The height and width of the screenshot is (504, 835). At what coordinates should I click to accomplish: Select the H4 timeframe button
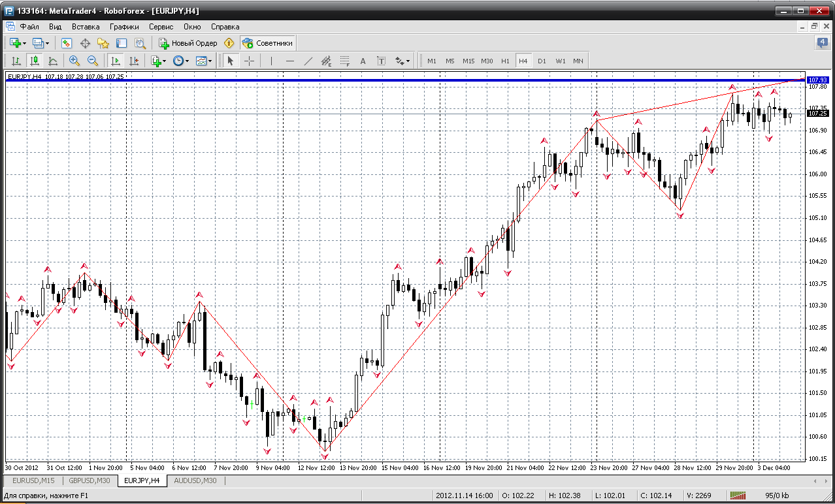coord(523,61)
